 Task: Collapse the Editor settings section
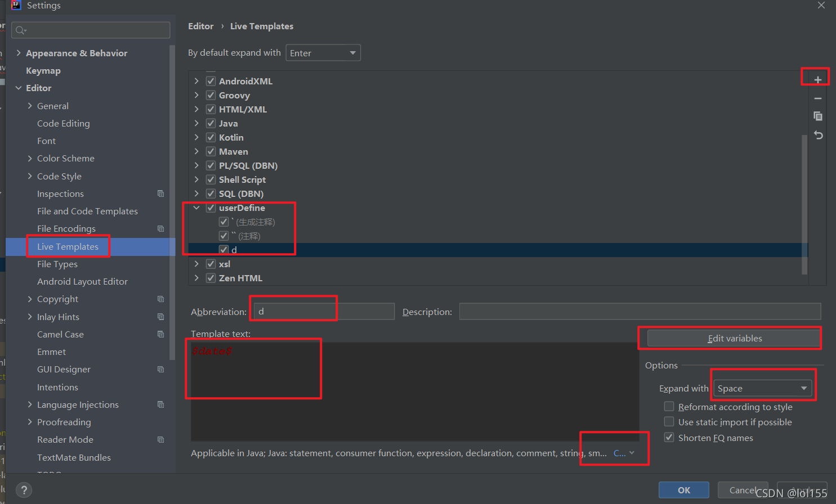19,88
